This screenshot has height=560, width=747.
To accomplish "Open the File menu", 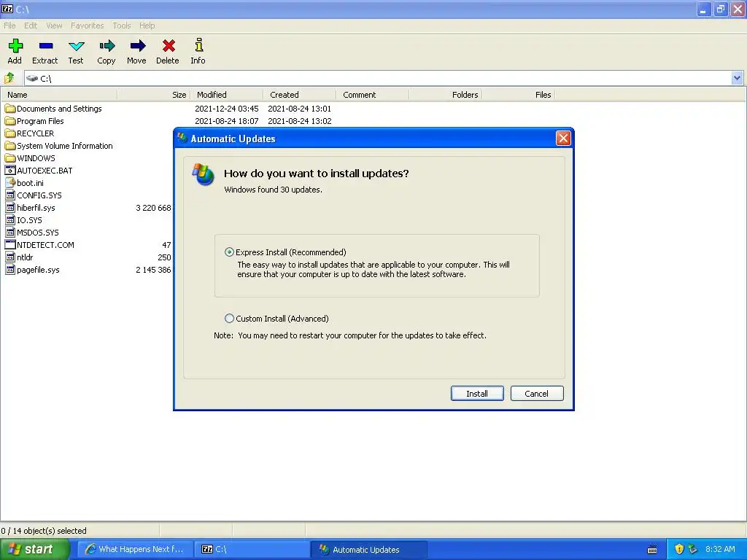I will point(9,26).
